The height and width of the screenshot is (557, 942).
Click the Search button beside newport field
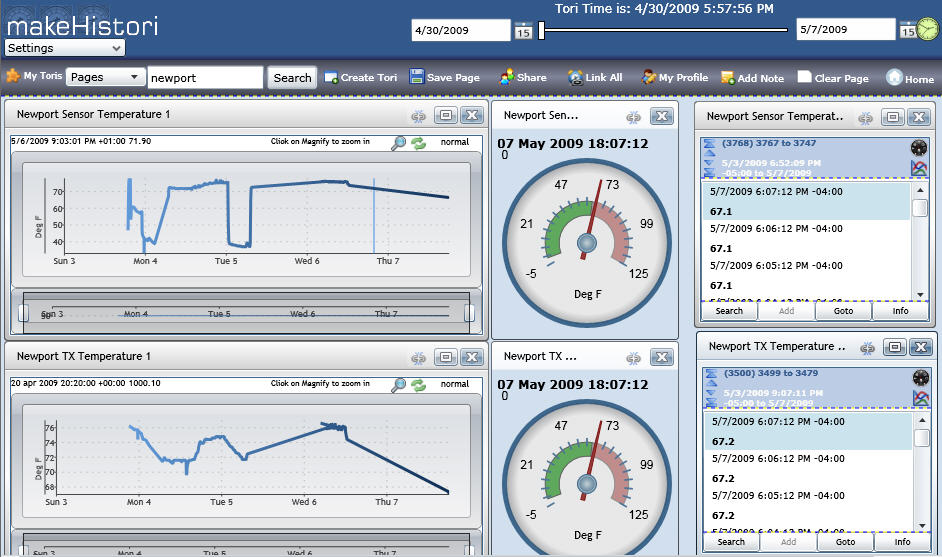[x=292, y=78]
